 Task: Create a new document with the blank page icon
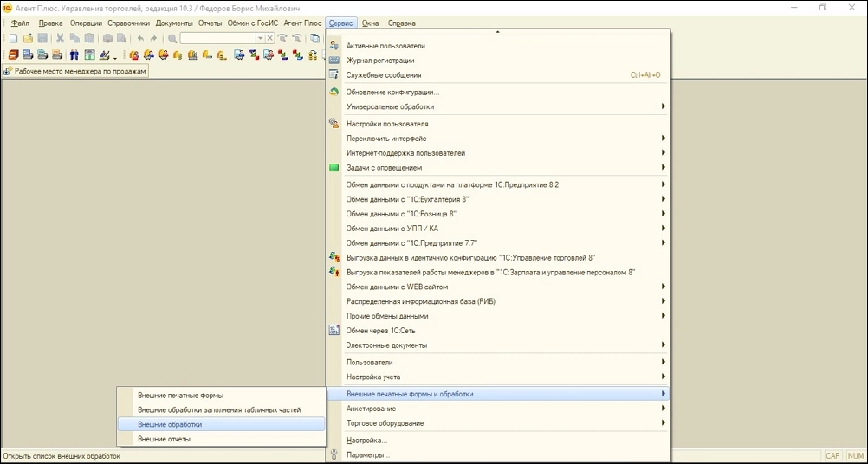pyautogui.click(x=14, y=39)
